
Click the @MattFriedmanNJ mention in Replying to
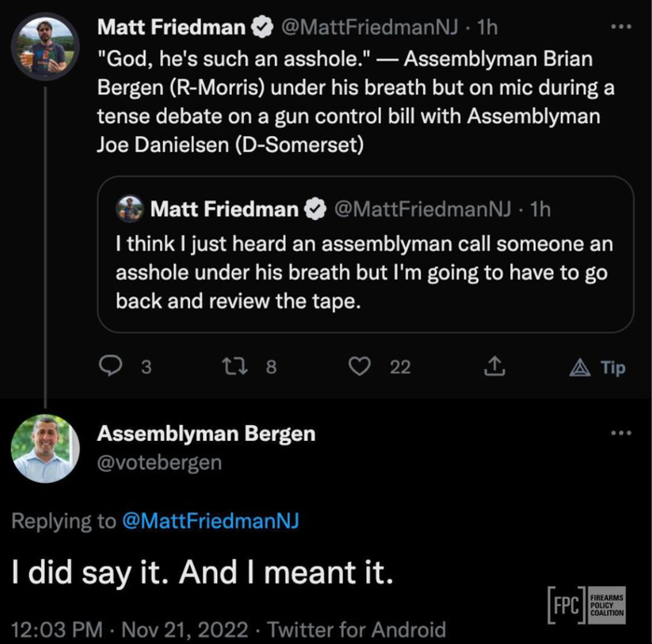tap(211, 521)
